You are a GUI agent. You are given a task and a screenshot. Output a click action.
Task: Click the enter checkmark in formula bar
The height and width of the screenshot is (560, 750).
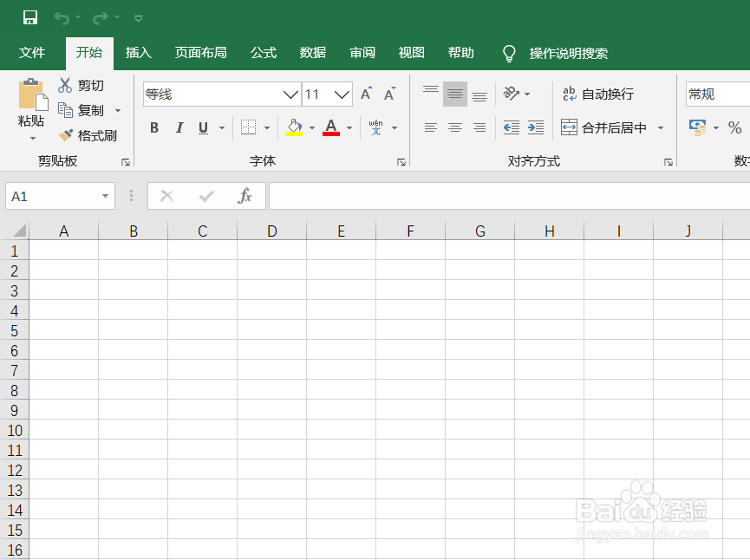pos(206,196)
